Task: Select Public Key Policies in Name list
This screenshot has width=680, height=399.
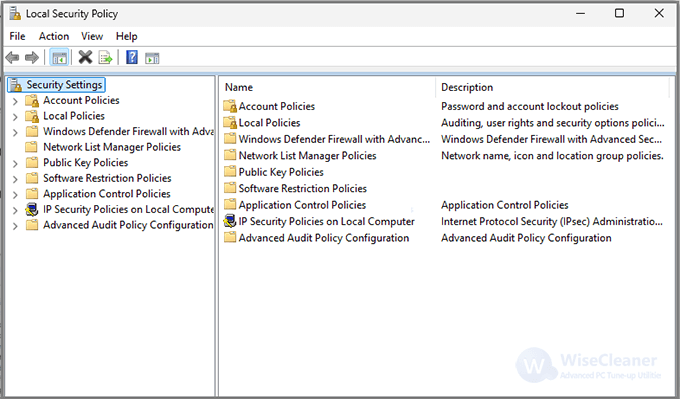Action: click(281, 172)
